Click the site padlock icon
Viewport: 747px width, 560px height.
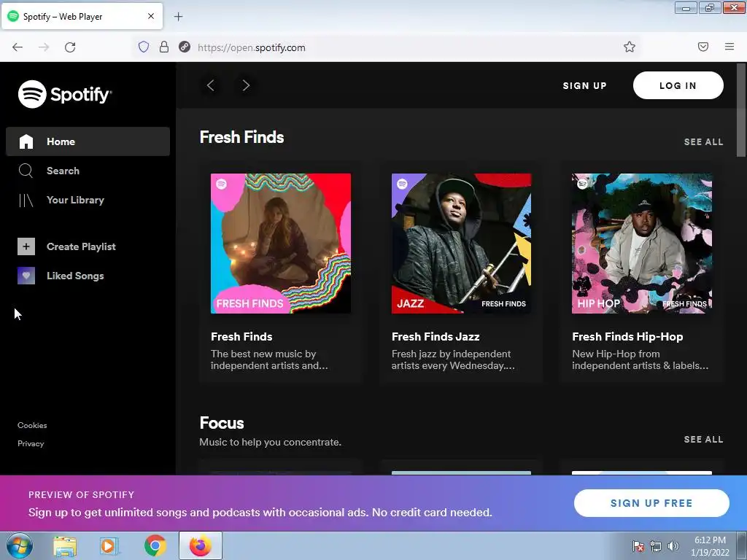point(164,47)
